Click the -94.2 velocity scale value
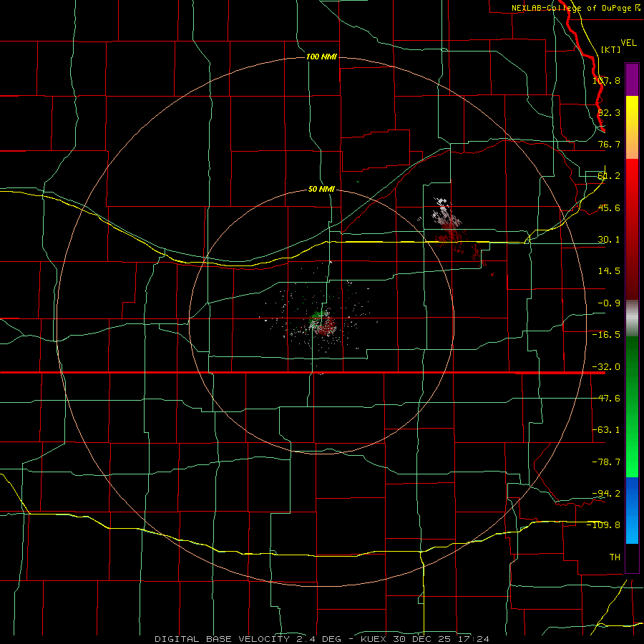644x644 pixels. click(x=606, y=493)
